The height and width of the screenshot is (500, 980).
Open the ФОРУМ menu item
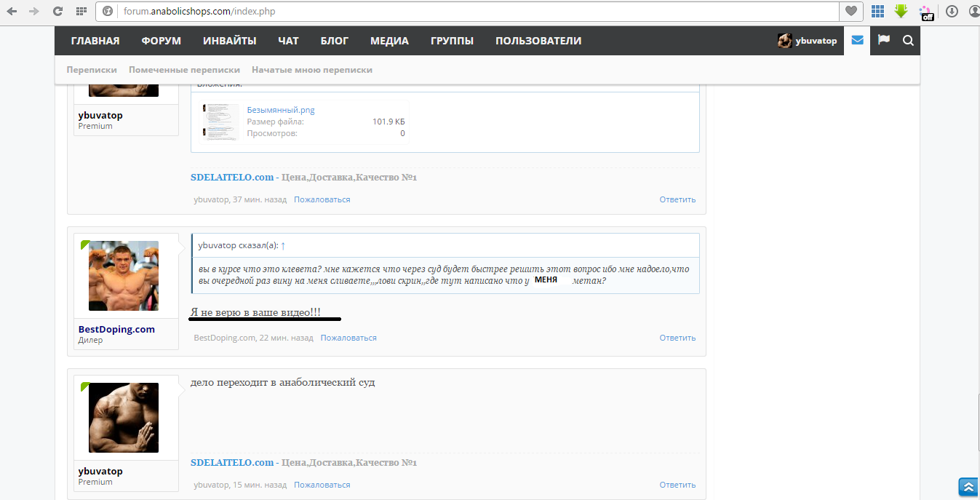(161, 41)
